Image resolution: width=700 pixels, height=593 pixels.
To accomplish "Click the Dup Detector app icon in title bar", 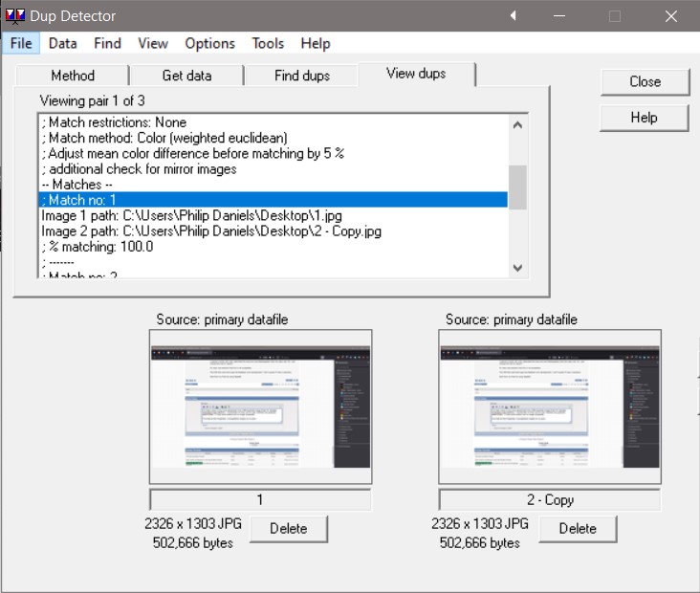I will [14, 16].
